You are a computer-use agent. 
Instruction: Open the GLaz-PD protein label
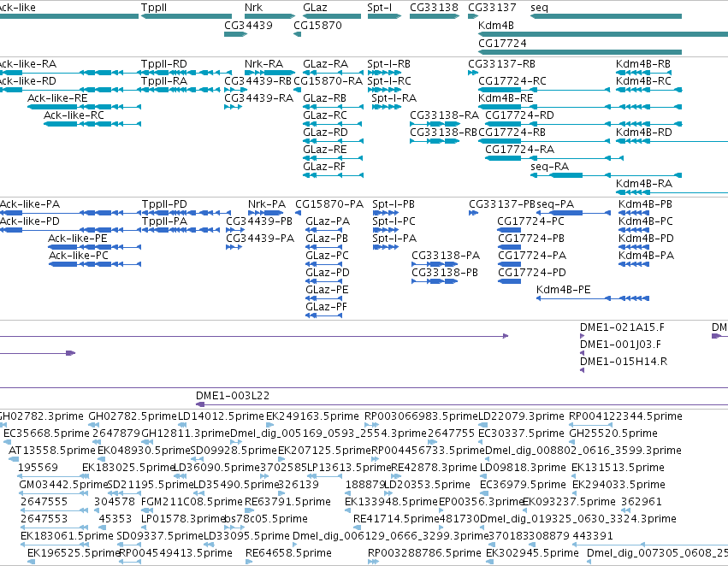[328, 273]
